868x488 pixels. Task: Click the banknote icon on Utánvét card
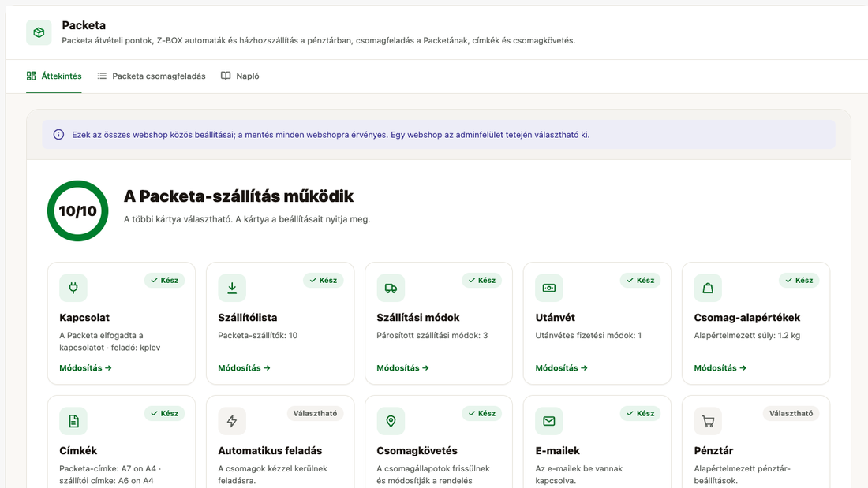[549, 288]
